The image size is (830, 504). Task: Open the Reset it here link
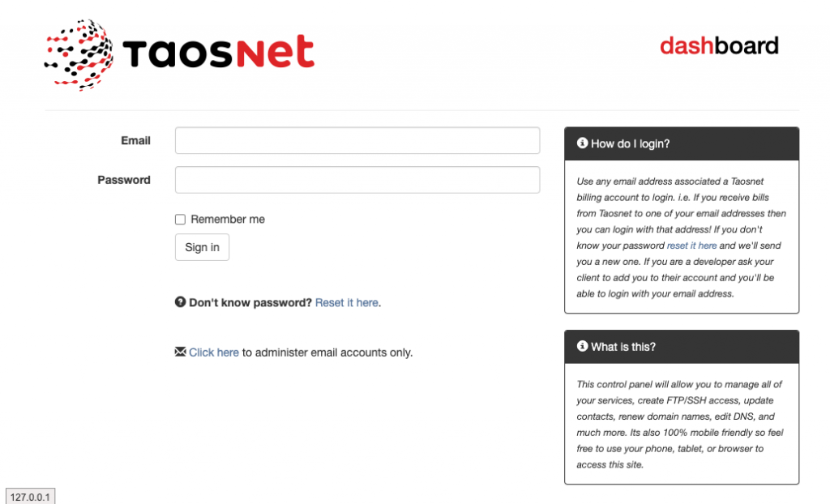click(x=347, y=302)
